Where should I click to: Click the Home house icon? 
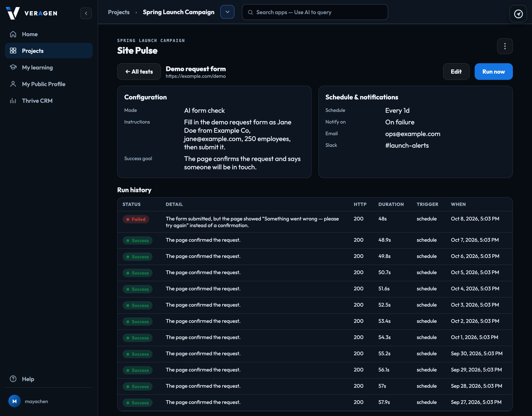click(13, 34)
